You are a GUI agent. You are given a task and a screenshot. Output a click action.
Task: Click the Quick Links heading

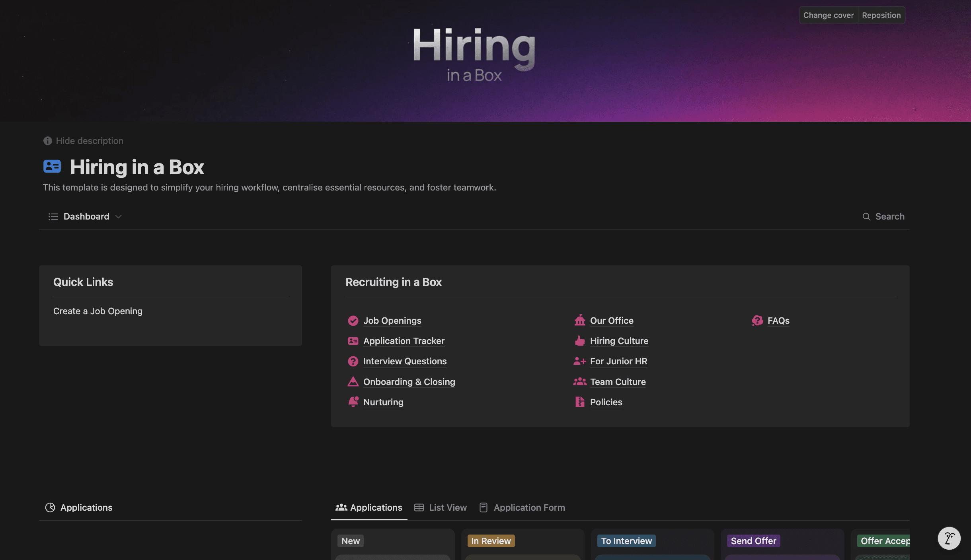click(83, 282)
